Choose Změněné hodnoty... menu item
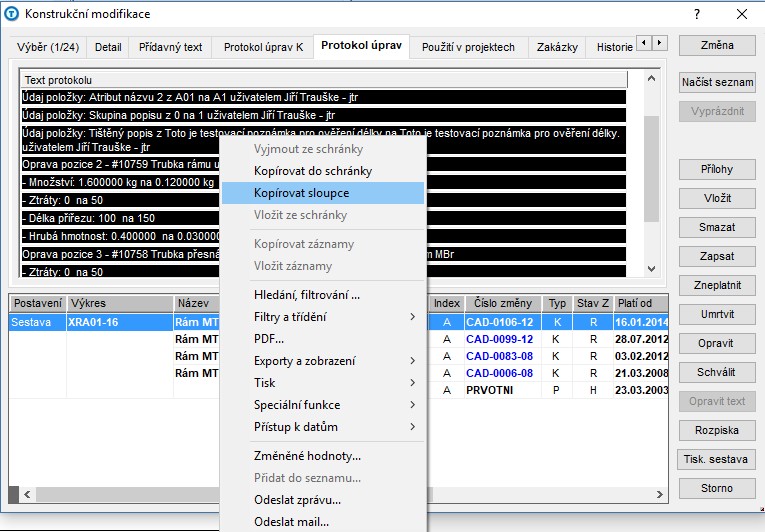Image resolution: width=765 pixels, height=532 pixels. click(322, 456)
